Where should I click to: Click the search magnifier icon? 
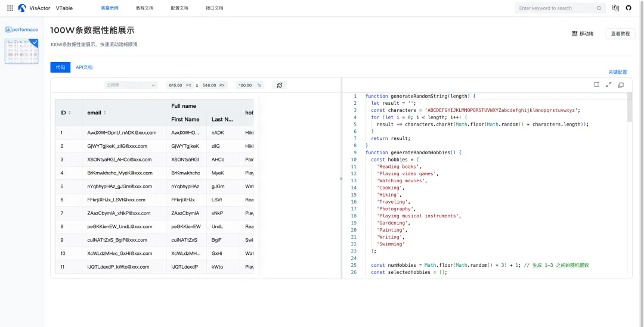coord(599,8)
